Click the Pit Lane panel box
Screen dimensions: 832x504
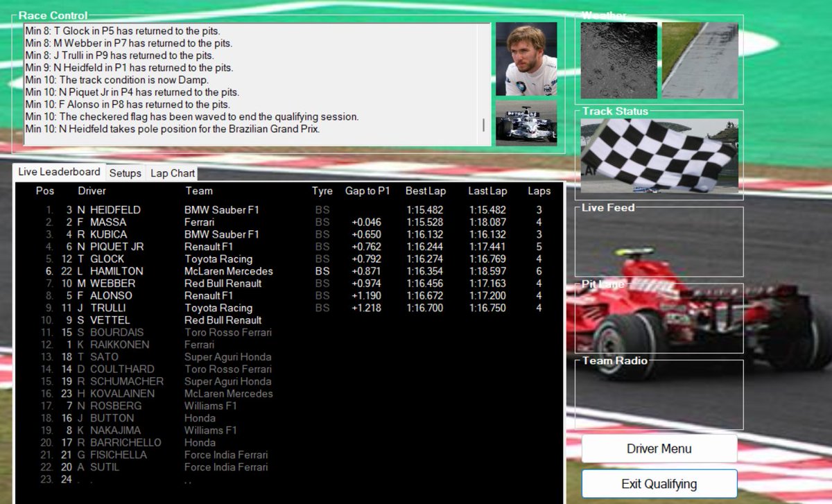[x=659, y=318]
